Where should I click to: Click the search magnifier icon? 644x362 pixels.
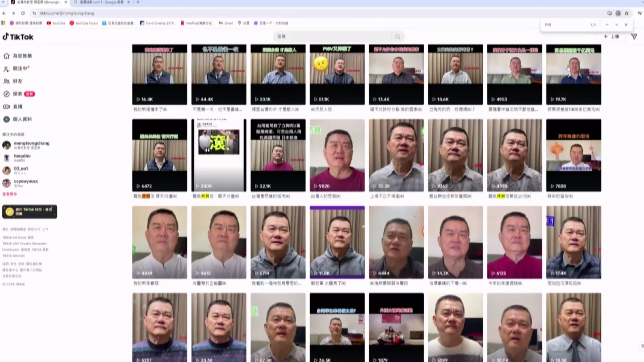coord(397,37)
